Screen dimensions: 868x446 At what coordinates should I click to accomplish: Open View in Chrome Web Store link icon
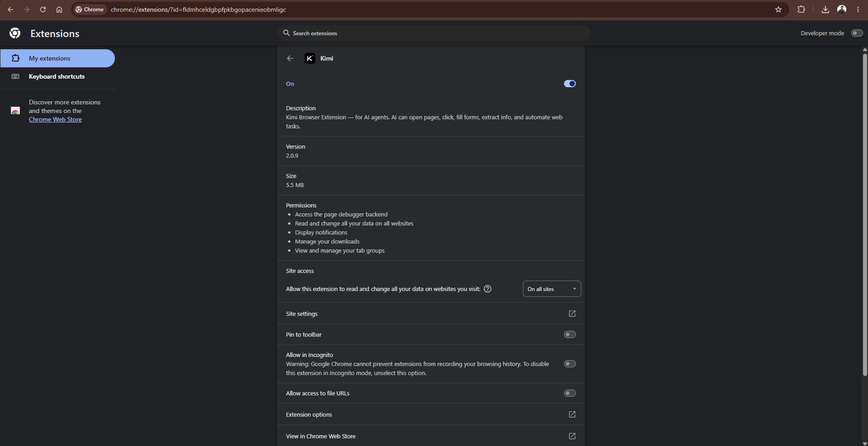(572, 436)
